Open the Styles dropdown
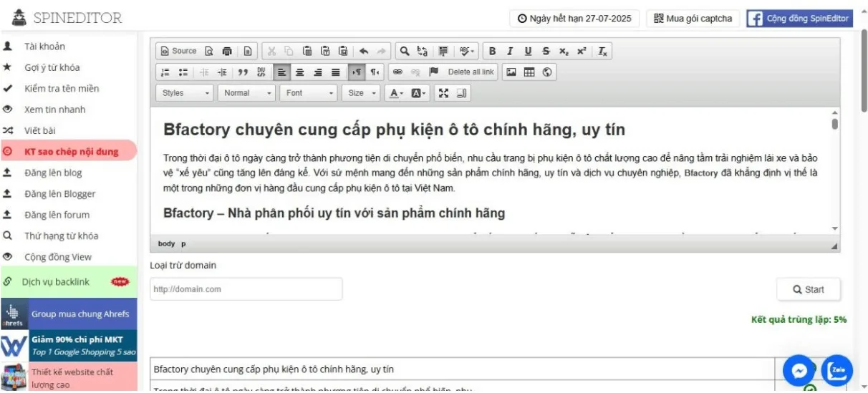Image resolution: width=868 pixels, height=393 pixels. [185, 93]
